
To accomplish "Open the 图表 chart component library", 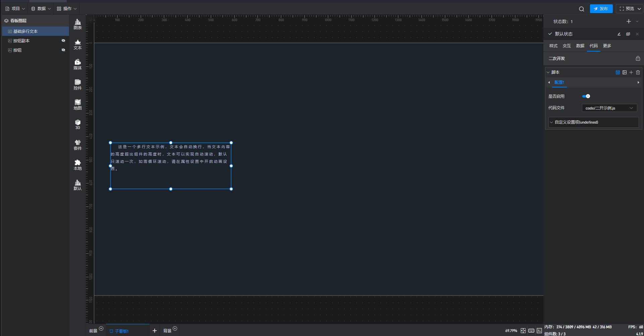I will (77, 24).
